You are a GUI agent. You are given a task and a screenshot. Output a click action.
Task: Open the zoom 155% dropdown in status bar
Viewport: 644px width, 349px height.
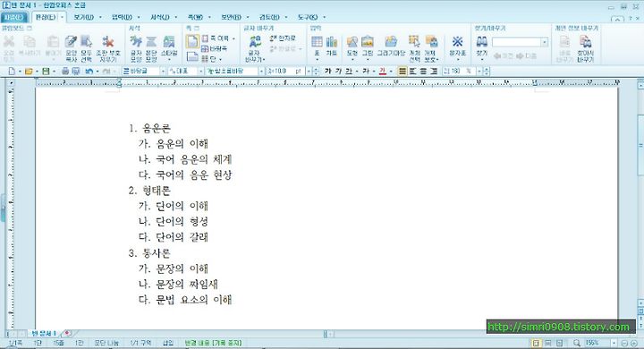[x=614, y=343]
